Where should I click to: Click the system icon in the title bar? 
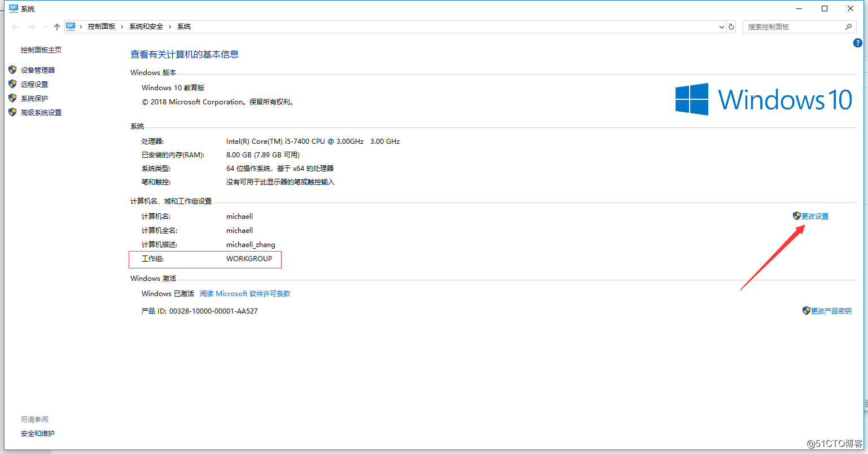14,8
